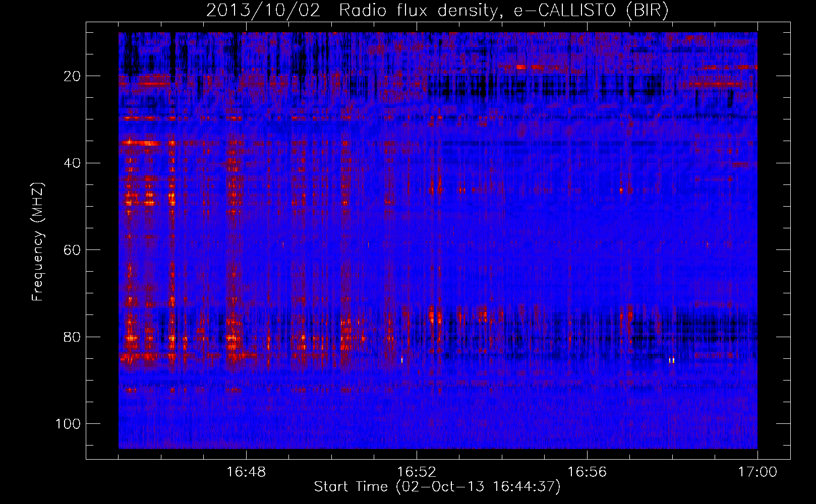Select the 'Frequency (MHZ)' axis label
Viewport: 816px width, 504px height.
pyautogui.click(x=38, y=242)
